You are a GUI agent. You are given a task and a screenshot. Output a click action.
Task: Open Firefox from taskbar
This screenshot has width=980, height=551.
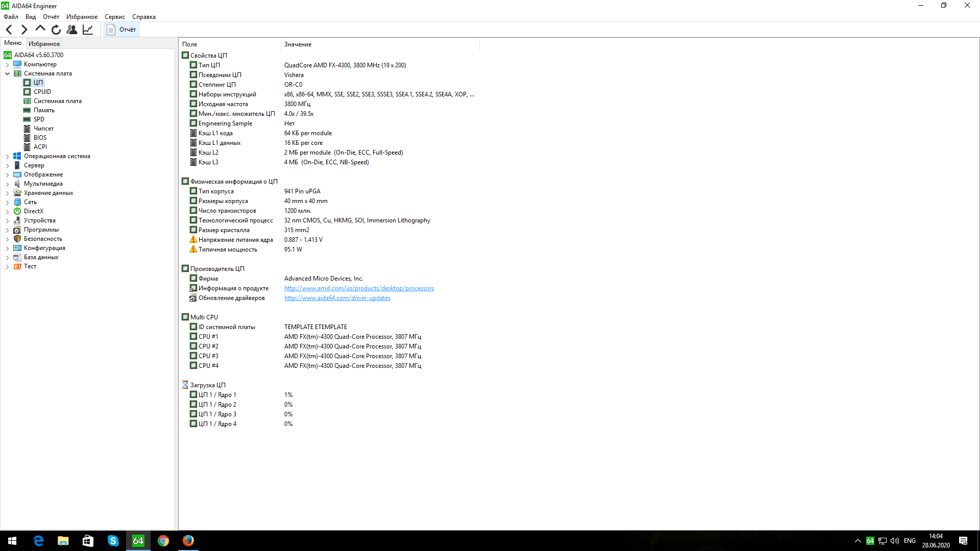(188, 541)
